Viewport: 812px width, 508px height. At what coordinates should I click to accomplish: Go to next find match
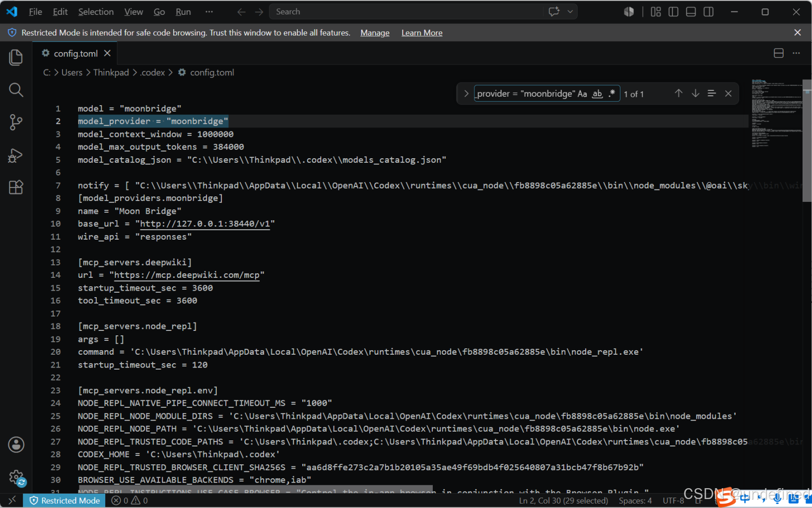695,93
